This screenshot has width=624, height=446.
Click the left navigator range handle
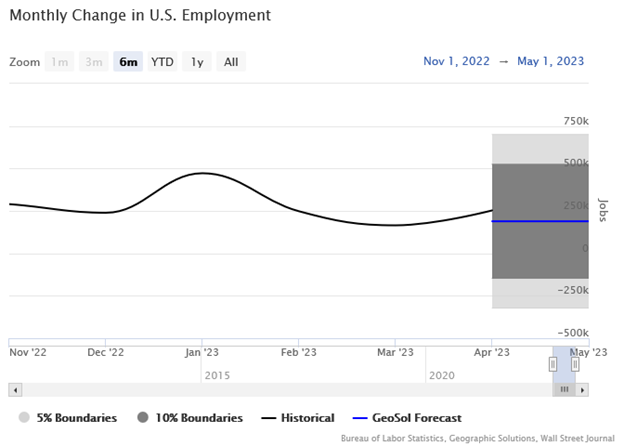pos(552,365)
